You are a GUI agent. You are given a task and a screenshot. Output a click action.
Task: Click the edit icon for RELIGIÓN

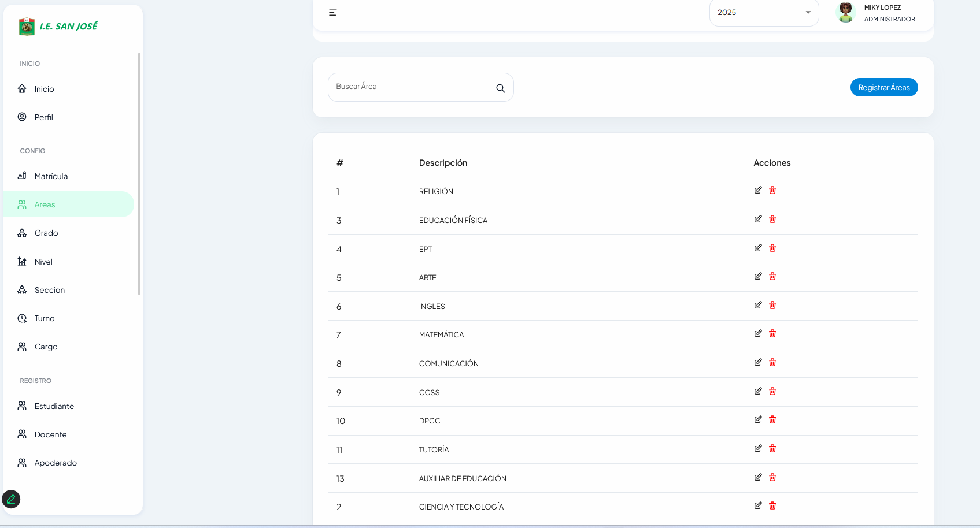point(757,190)
